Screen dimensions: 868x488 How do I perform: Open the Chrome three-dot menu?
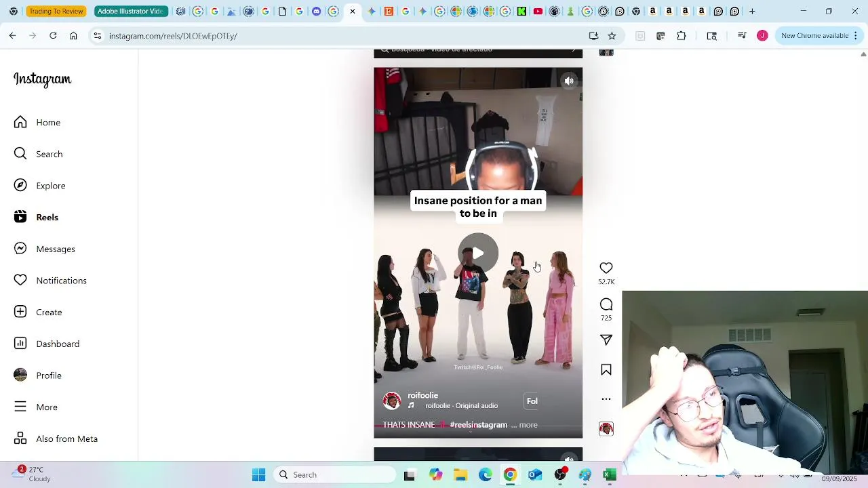pyautogui.click(x=857, y=36)
